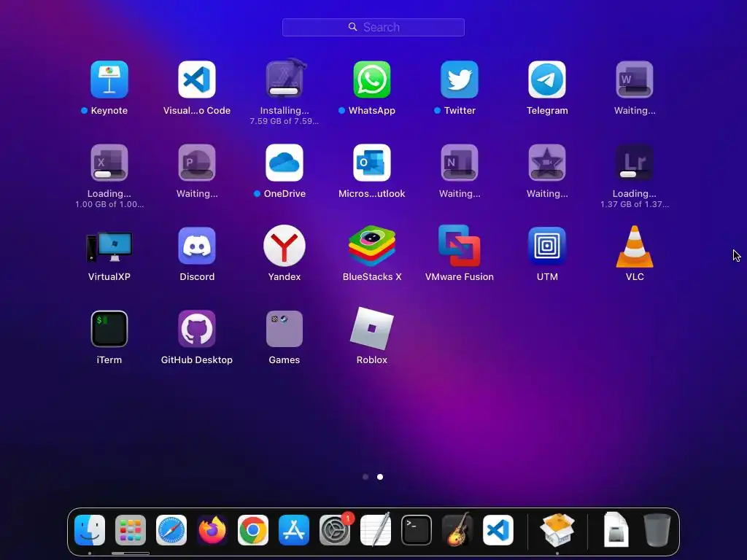Open the document file icon in Dock

coord(616,529)
